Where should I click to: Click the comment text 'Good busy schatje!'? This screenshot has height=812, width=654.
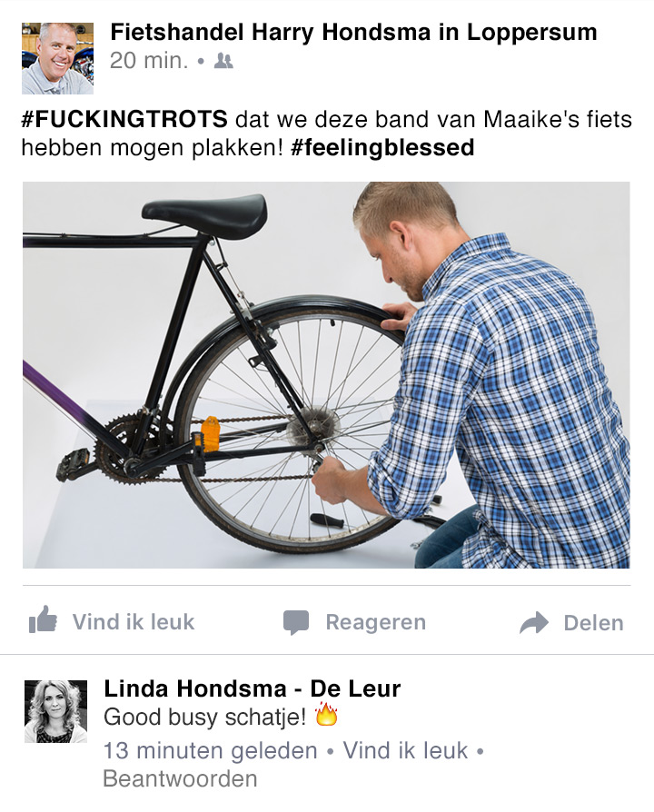205,718
